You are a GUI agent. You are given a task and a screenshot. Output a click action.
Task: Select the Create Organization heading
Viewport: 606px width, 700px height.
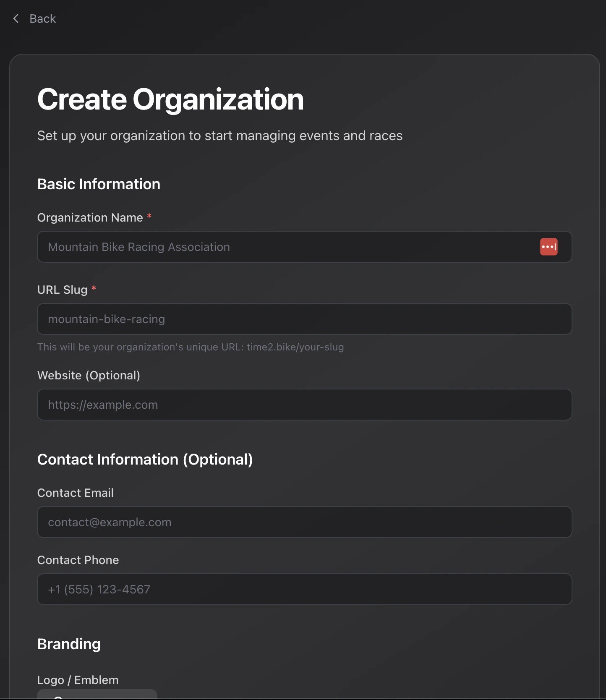170,100
